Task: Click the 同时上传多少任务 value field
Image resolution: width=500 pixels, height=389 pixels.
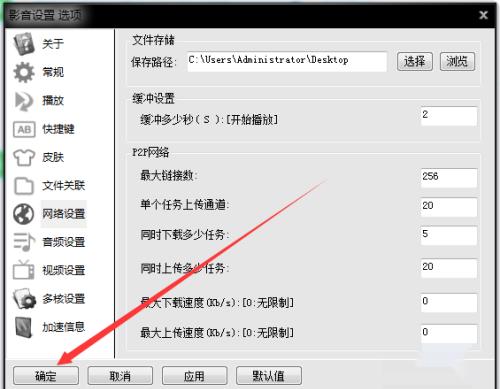Action: (449, 268)
